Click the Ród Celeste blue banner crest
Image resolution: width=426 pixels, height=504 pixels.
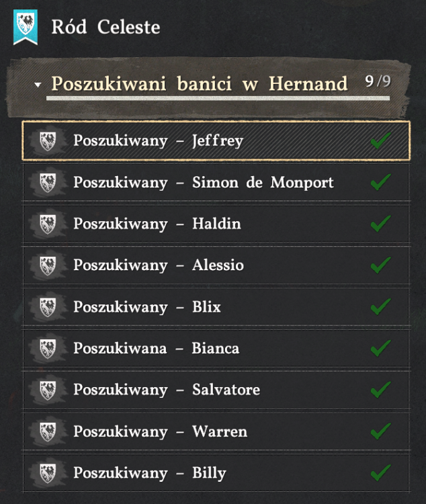point(26,27)
